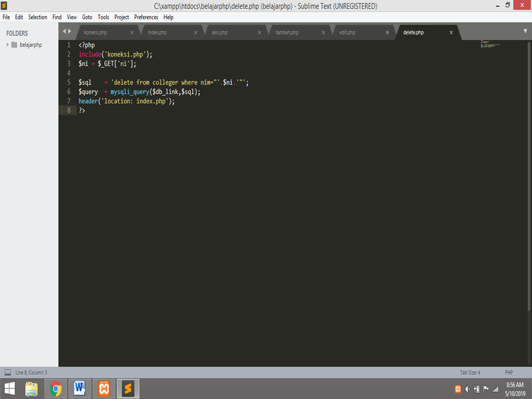The height and width of the screenshot is (399, 532).
Task: Open the tab overflow dropdown arrow
Action: tap(524, 32)
